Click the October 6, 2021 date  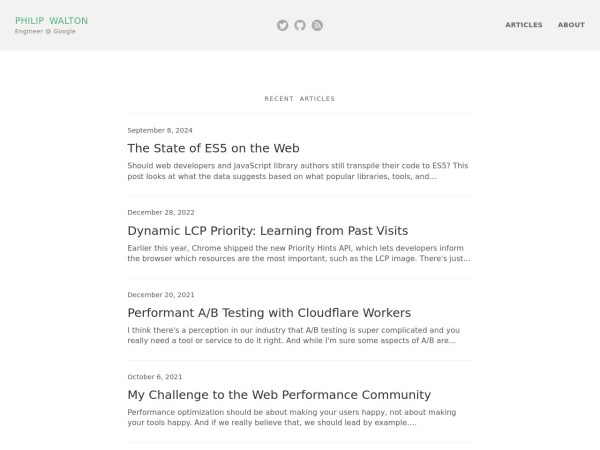pos(155,377)
